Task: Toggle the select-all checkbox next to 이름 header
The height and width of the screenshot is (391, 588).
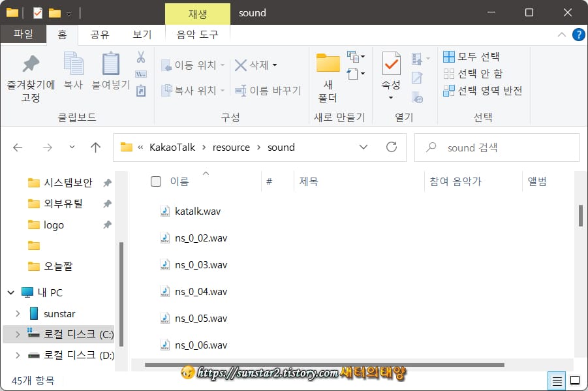Action: click(155, 181)
